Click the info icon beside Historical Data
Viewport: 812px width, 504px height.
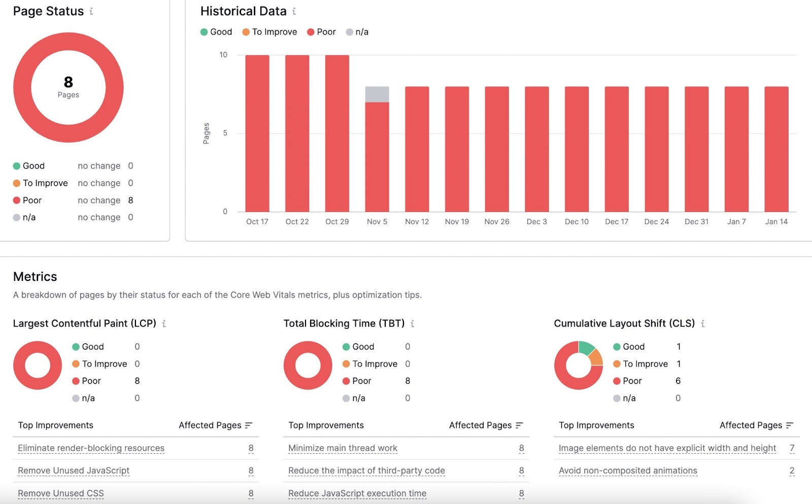[x=293, y=11]
